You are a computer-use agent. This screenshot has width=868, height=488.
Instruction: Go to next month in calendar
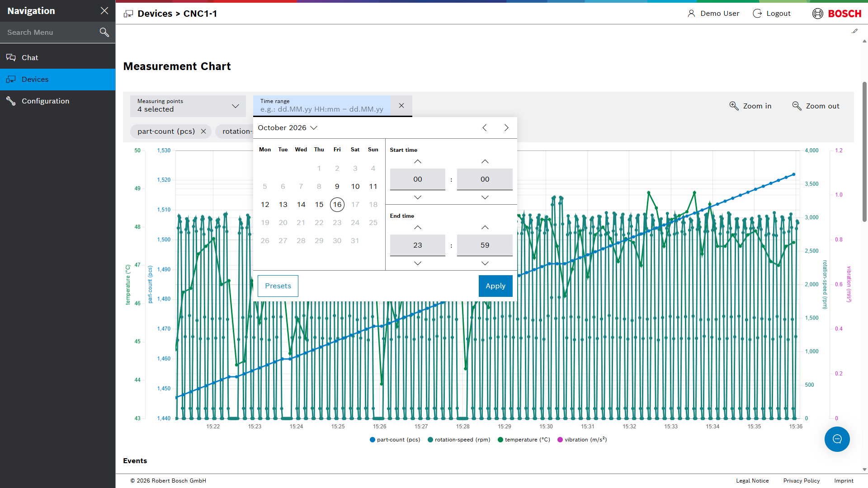(506, 128)
